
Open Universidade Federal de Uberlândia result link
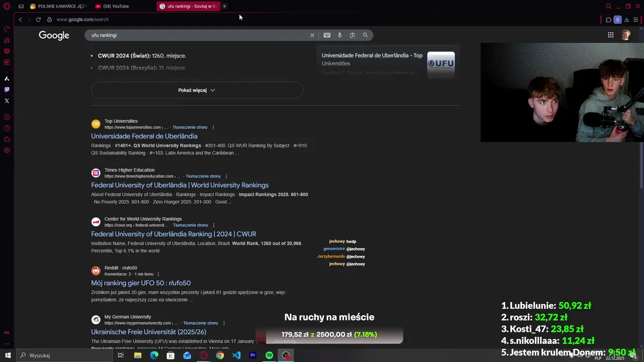pos(144,136)
